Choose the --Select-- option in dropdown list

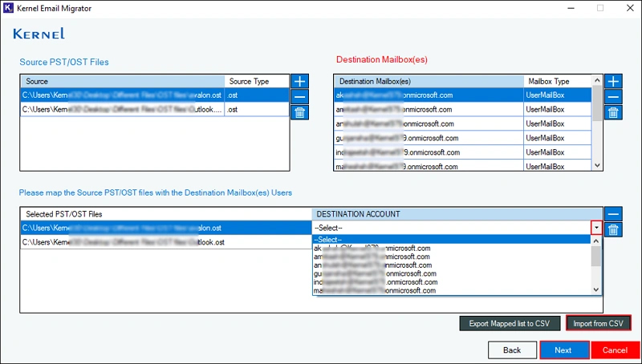pyautogui.click(x=452, y=240)
